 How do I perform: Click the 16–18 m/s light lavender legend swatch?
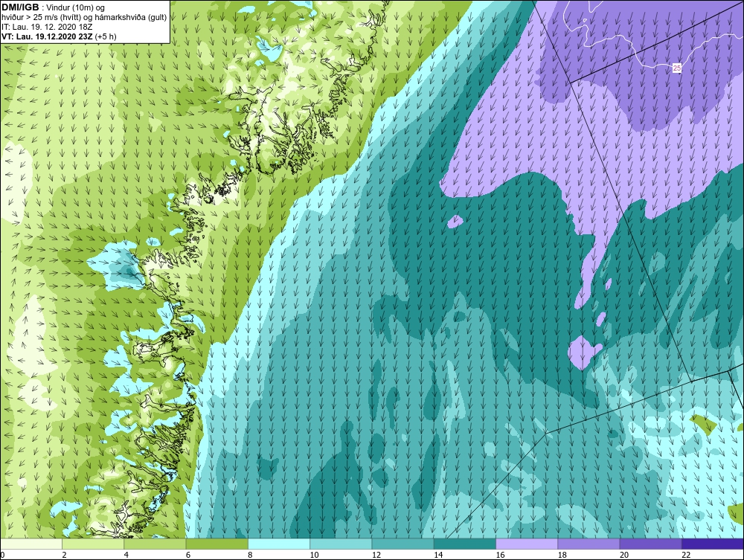tap(527, 544)
